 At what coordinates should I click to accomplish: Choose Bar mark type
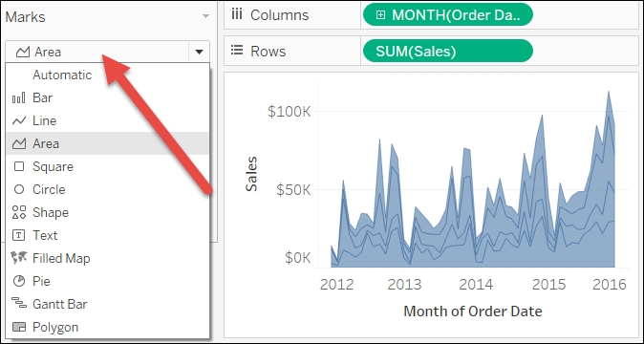click(x=107, y=97)
